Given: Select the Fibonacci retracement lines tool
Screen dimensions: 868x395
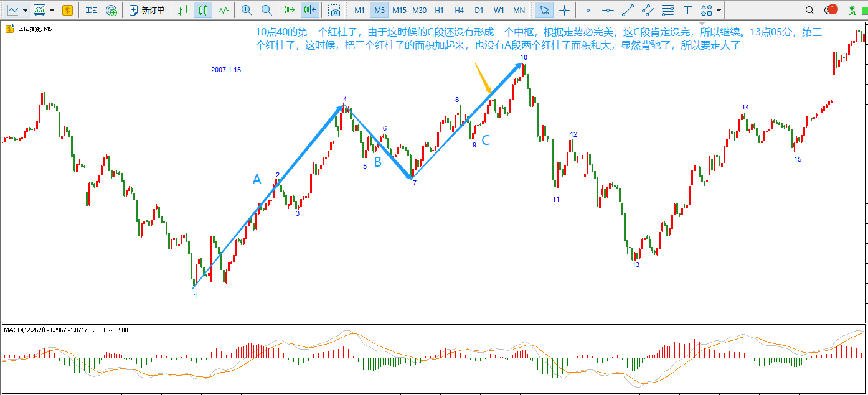Looking at the screenshot, I should click(668, 10).
